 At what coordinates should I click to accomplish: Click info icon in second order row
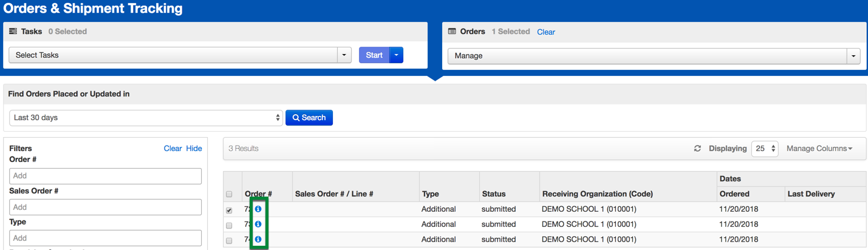click(x=258, y=225)
